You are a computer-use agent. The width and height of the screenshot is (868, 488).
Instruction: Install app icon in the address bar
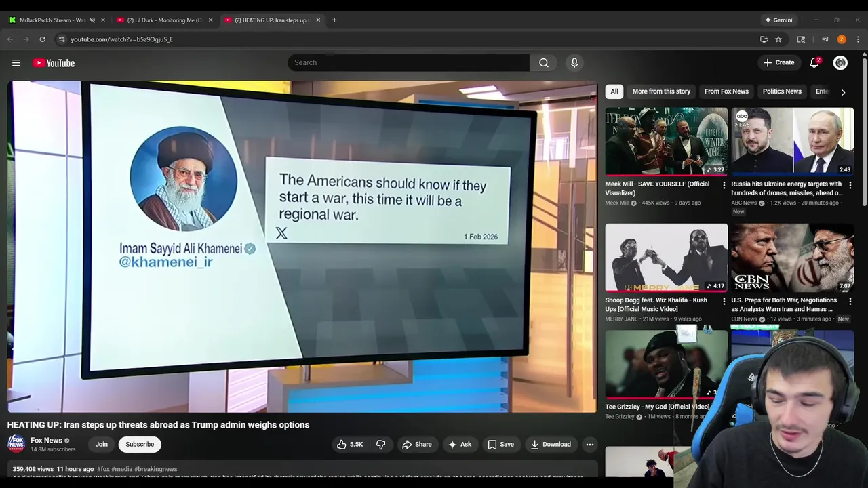pyautogui.click(x=764, y=39)
